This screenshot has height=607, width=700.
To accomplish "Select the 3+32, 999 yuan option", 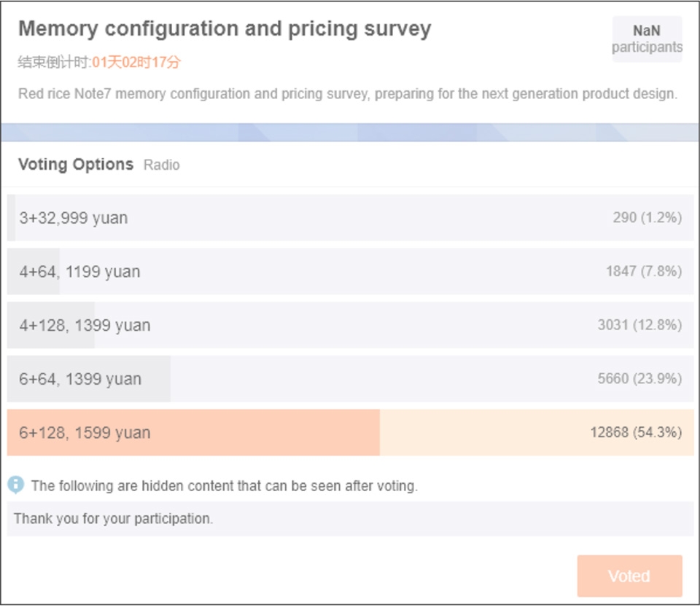I will 351,218.
